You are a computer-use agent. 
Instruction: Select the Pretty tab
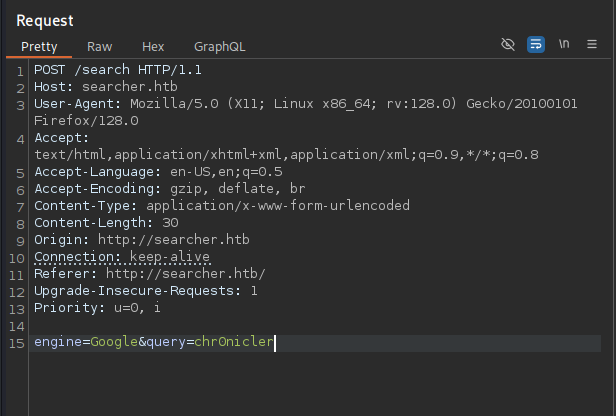[39, 47]
